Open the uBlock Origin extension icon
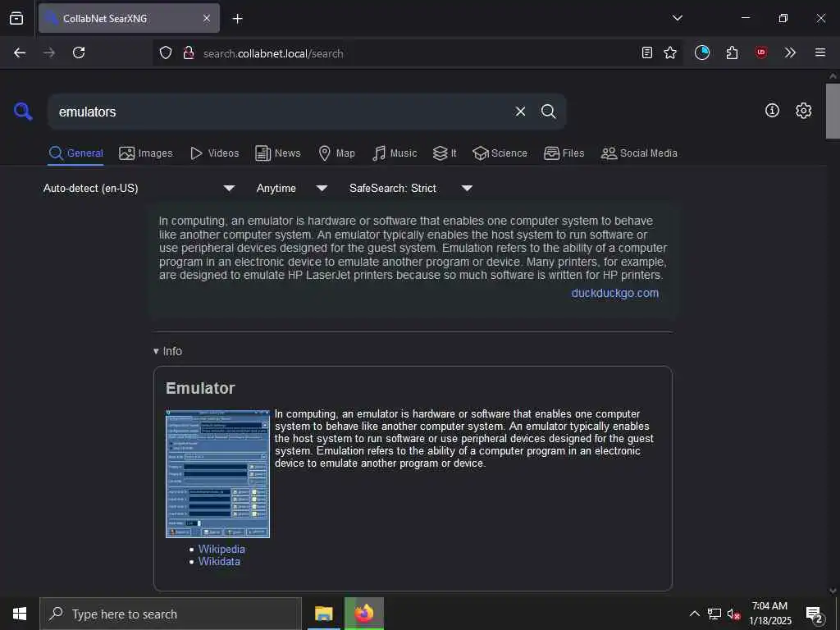Screen dimensions: 840x630 click(x=761, y=52)
